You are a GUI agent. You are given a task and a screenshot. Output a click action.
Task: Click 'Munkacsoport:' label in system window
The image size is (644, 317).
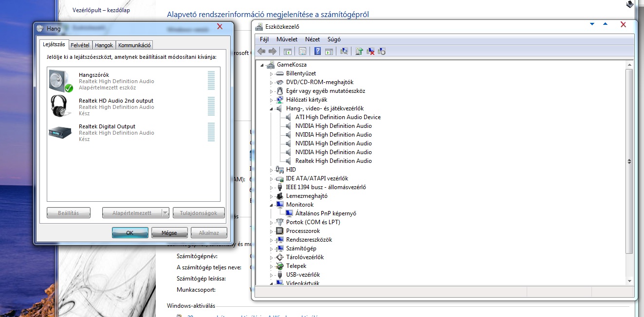click(x=196, y=290)
